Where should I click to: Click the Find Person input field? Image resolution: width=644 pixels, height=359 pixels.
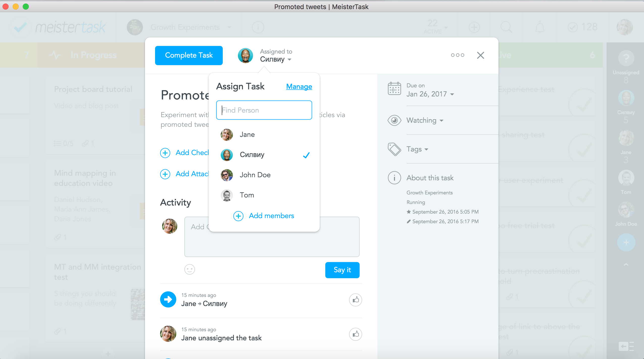click(x=264, y=110)
